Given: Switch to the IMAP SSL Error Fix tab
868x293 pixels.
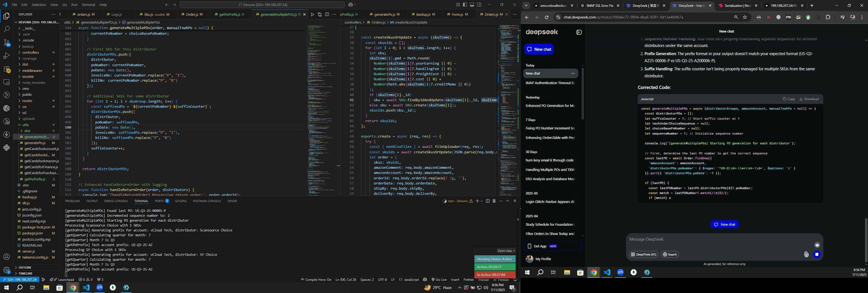Looking at the screenshot, I should [x=600, y=6].
